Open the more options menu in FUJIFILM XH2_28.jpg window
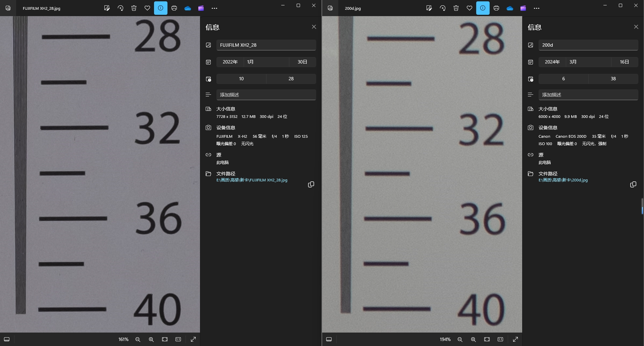This screenshot has width=644, height=346. (x=214, y=8)
